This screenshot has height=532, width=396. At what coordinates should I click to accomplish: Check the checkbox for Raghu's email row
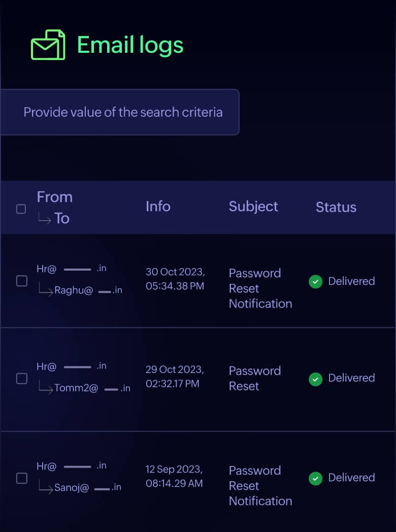[22, 281]
